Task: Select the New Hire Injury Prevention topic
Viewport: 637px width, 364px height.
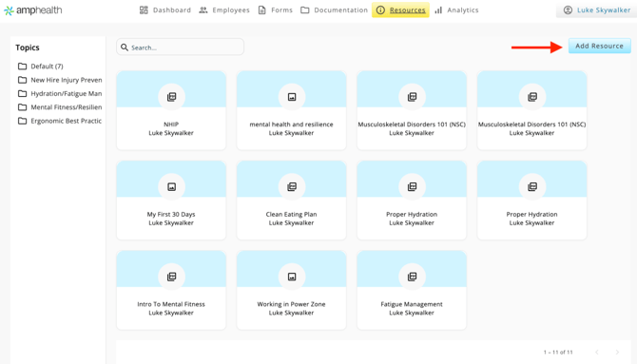Action: (60, 80)
